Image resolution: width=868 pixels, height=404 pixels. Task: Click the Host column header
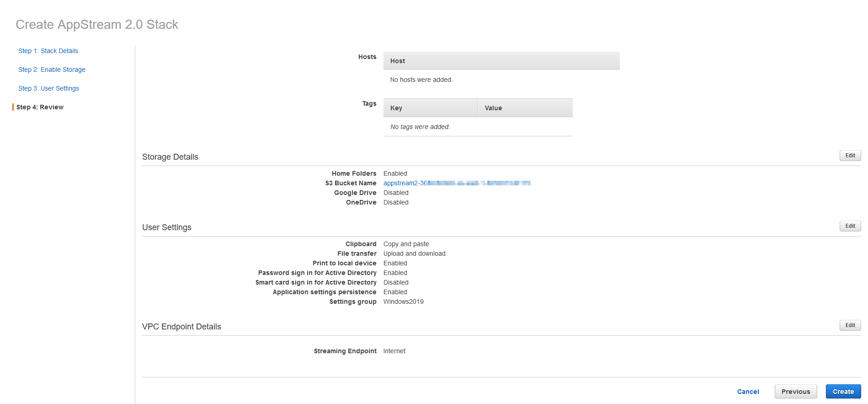tap(397, 61)
